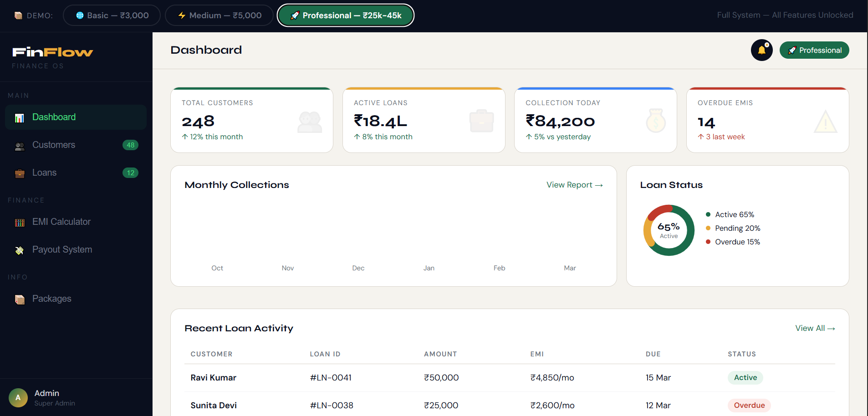Click the Dashboard bar-chart icon in sidebar
This screenshot has height=416, width=868.
pyautogui.click(x=19, y=117)
